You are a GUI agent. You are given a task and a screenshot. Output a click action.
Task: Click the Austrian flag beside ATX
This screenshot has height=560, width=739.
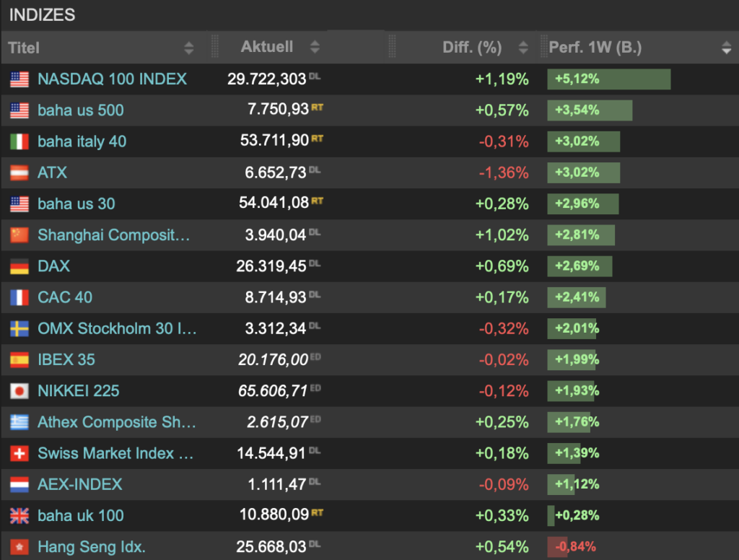tap(19, 172)
